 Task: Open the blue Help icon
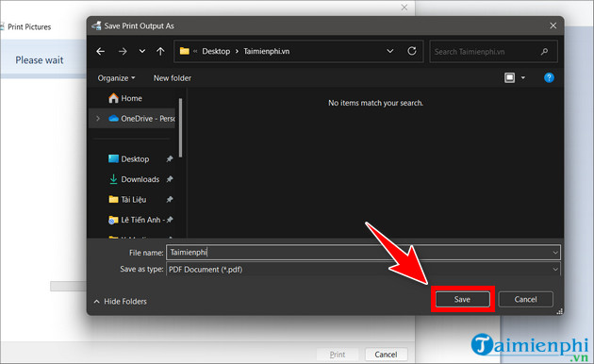click(549, 77)
